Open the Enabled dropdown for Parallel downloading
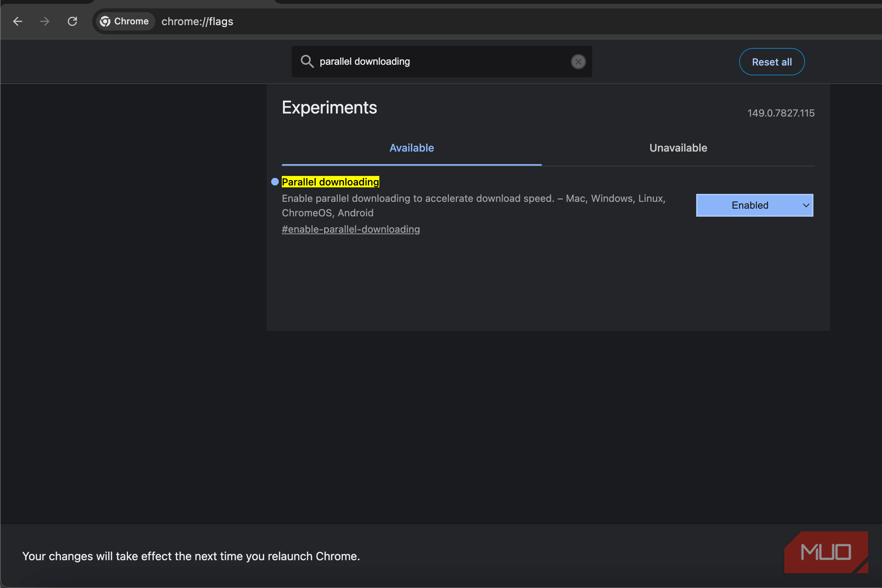The height and width of the screenshot is (588, 882). (x=754, y=205)
